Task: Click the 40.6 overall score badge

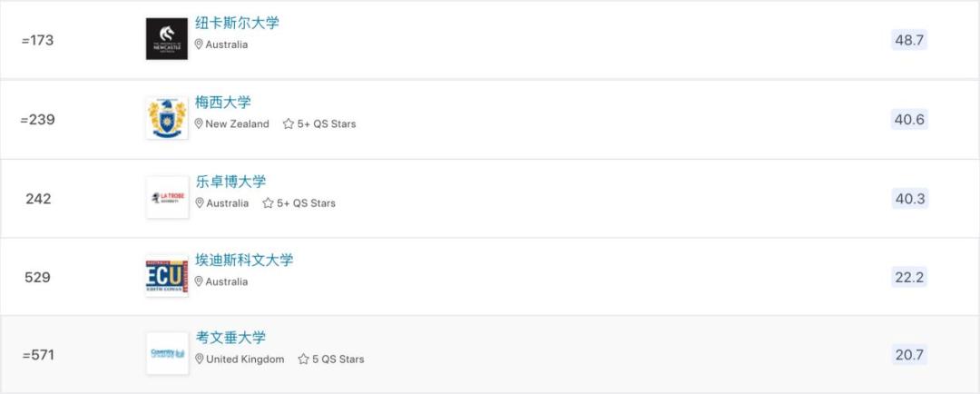Action: [x=909, y=120]
